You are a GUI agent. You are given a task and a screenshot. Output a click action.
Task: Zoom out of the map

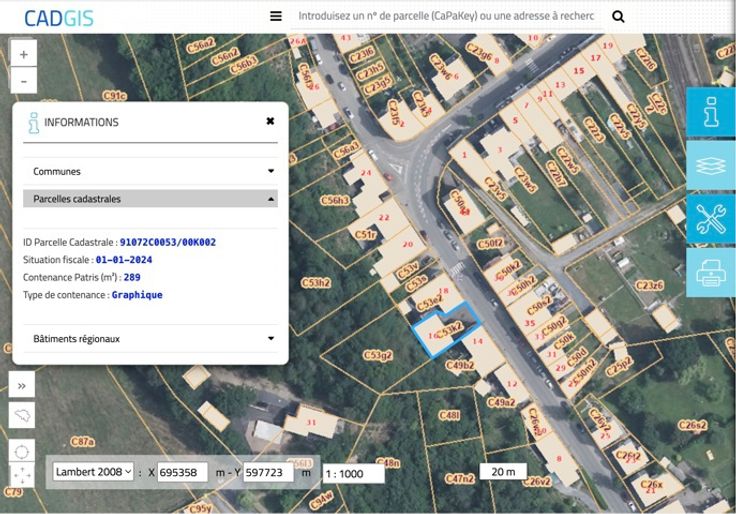point(23,81)
